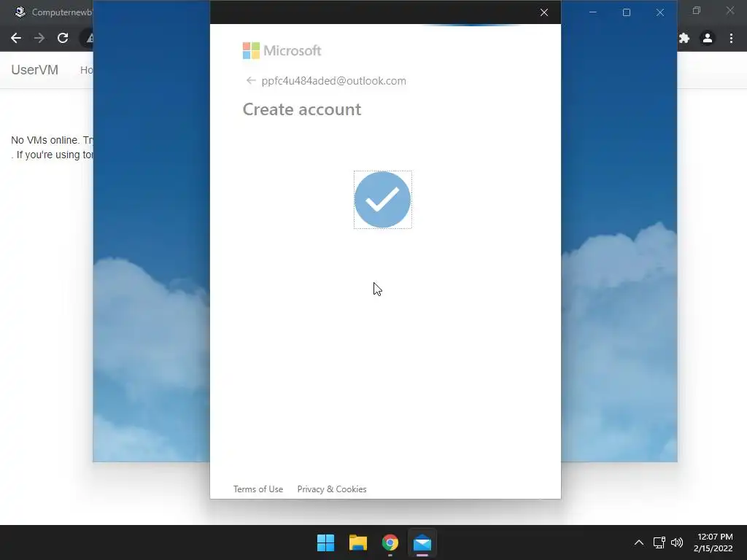Open Chrome profile avatar menu

[708, 38]
